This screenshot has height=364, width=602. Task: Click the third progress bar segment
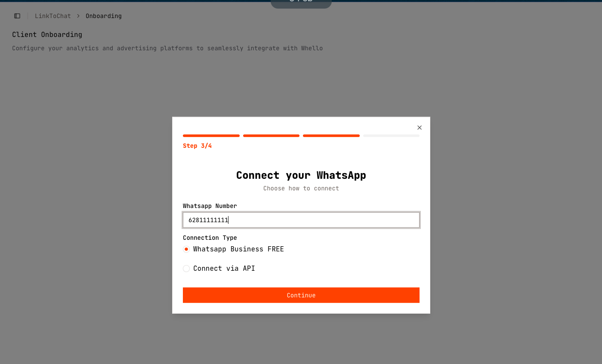click(x=331, y=136)
